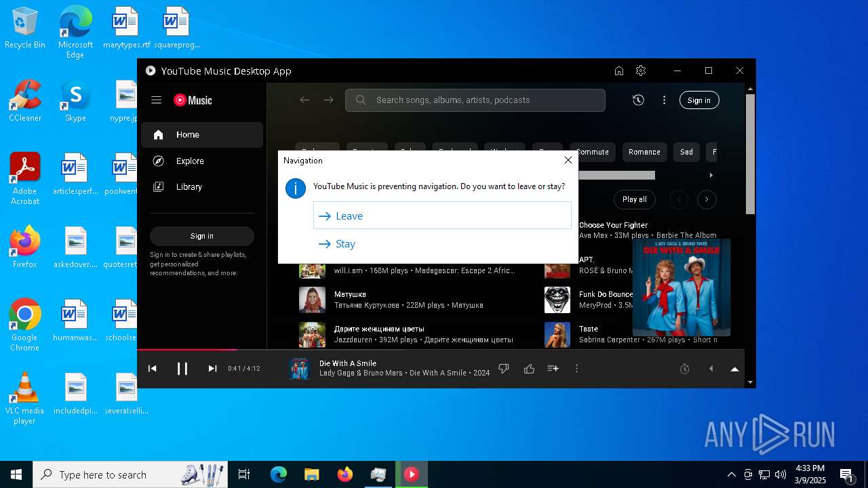Viewport: 868px width, 488px height.
Task: Go back with the left arrow
Action: [x=304, y=100]
